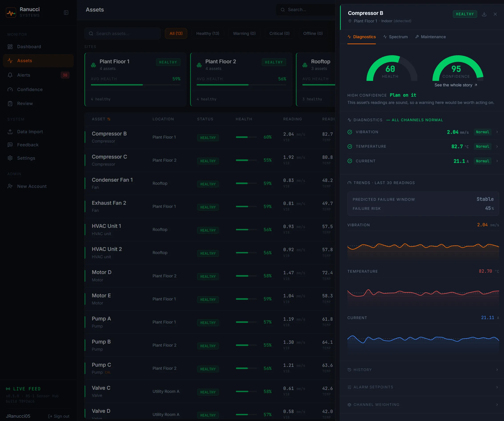Open the Plant Floor 2 site card

click(241, 79)
